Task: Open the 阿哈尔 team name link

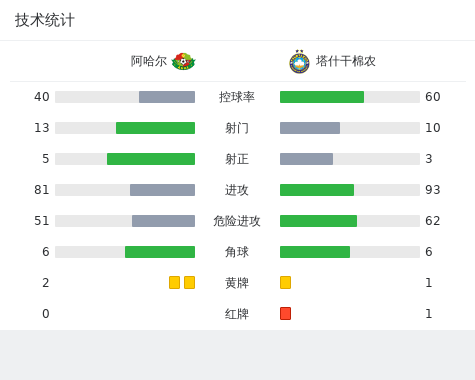Action: pyautogui.click(x=149, y=61)
